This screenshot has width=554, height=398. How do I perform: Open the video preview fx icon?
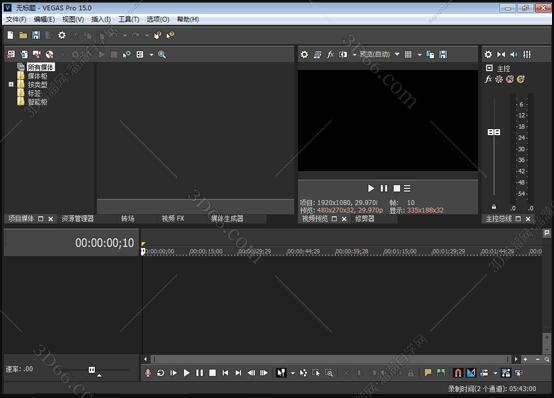coord(330,54)
